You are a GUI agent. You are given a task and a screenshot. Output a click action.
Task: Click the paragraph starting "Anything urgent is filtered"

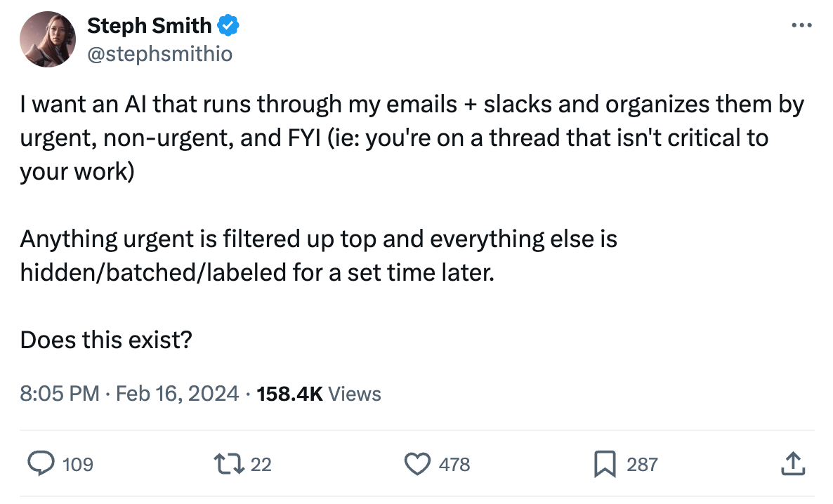tap(318, 256)
